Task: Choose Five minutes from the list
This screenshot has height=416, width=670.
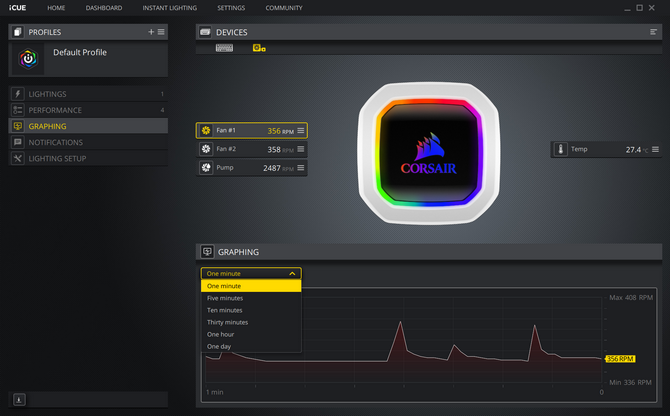Action: point(251,298)
